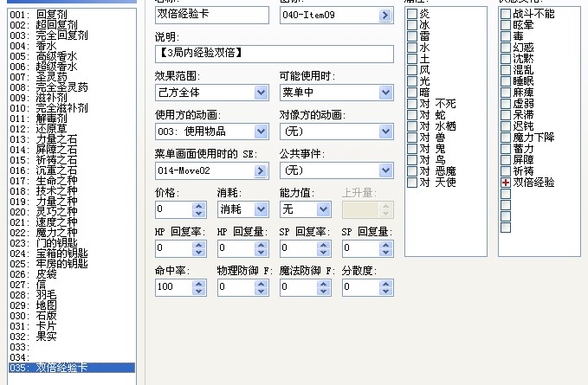Increase 分散度 value with up arrow
Viewport: 588px width, 385px height.
(x=385, y=284)
